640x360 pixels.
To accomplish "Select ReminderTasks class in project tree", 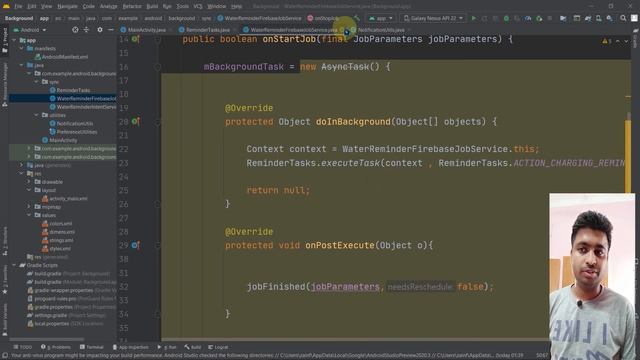I will point(73,90).
